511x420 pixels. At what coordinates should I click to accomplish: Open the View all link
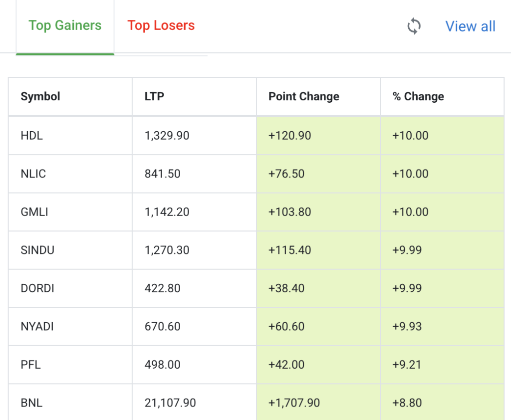[x=470, y=26]
